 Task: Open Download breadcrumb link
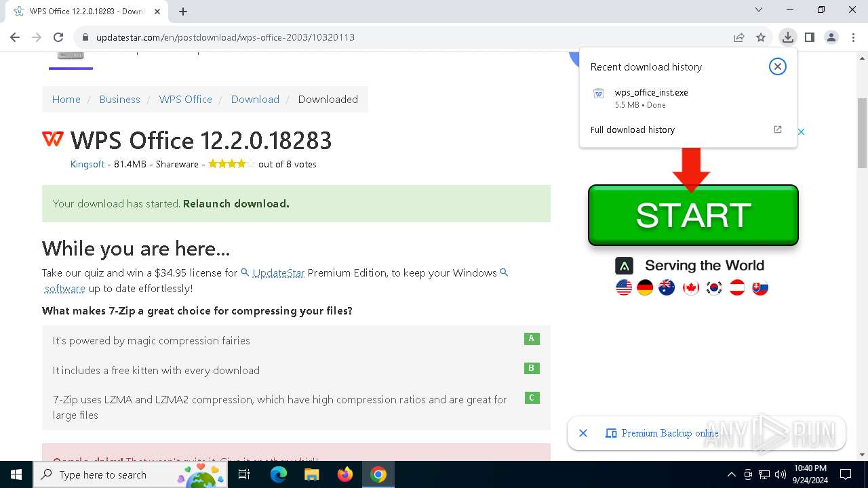[x=255, y=99]
